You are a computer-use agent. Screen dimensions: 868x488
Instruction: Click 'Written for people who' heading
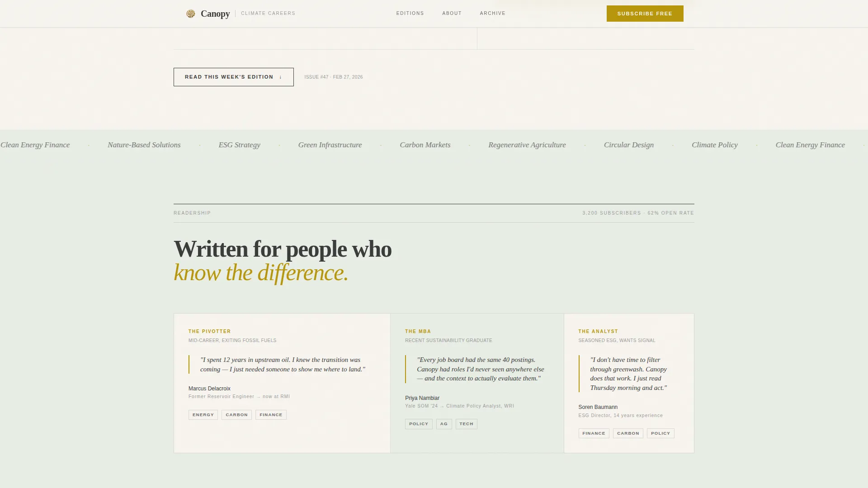pyautogui.click(x=283, y=249)
